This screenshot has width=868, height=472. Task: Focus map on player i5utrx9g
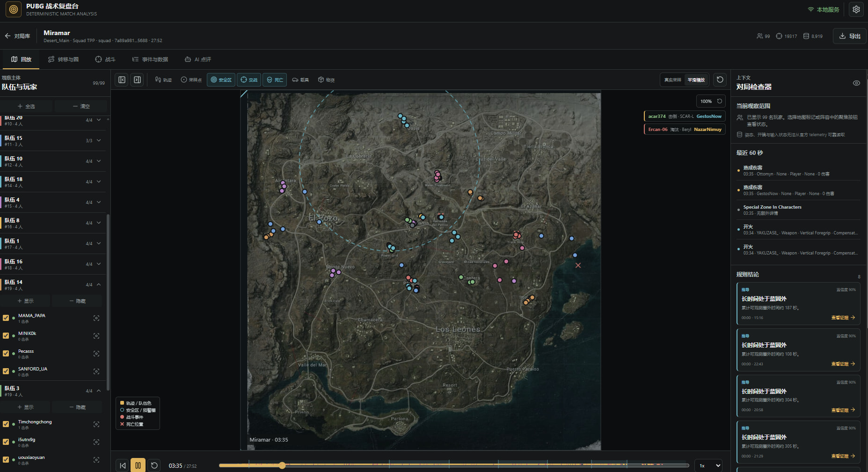click(x=96, y=442)
